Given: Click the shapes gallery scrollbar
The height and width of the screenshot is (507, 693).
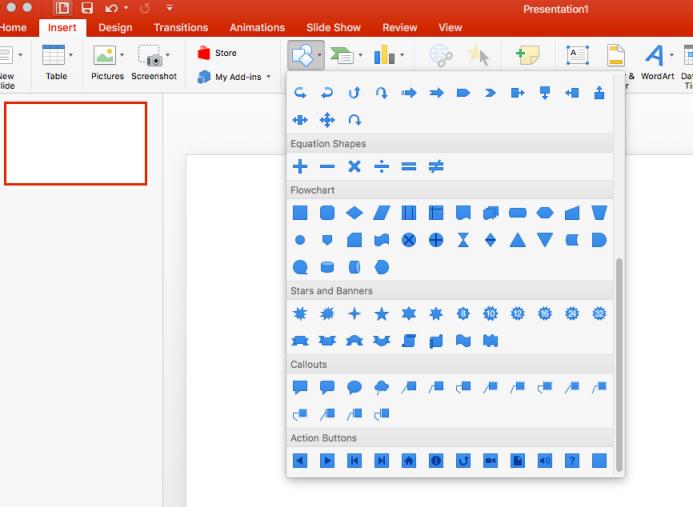Looking at the screenshot, I should click(619, 365).
